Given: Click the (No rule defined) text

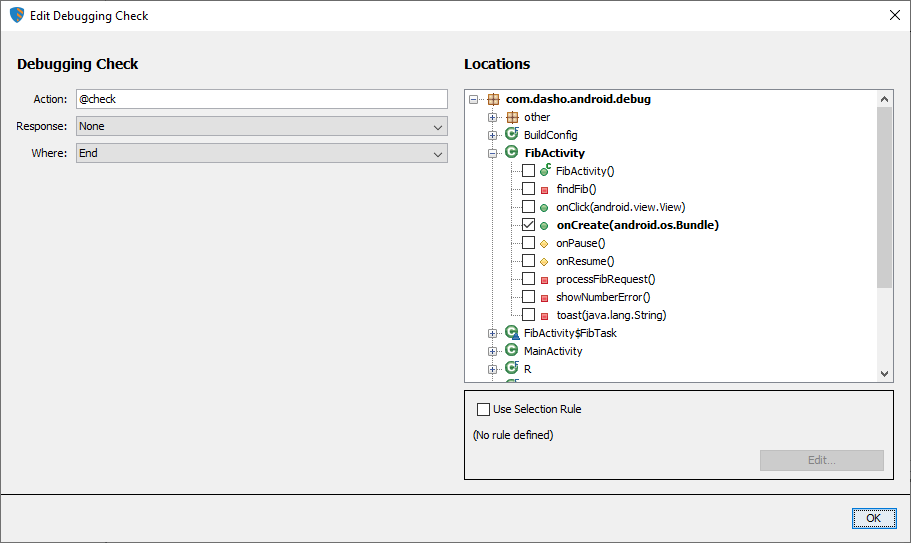Looking at the screenshot, I should pyautogui.click(x=513, y=435).
